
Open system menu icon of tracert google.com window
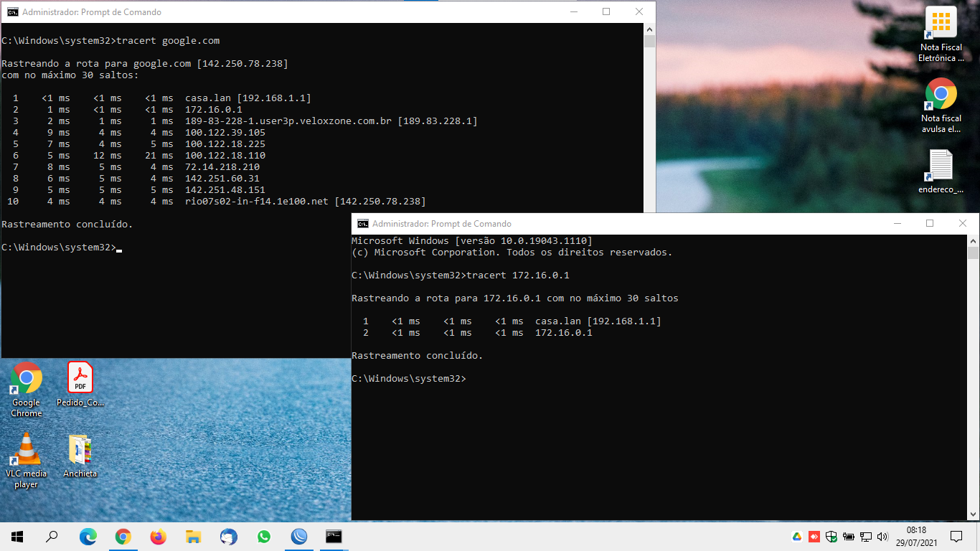(x=13, y=11)
